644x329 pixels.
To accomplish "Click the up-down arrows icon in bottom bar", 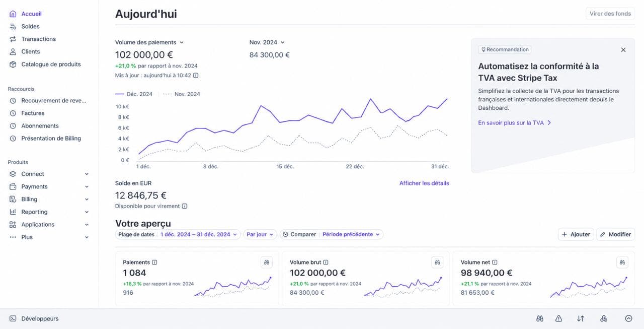I will tap(581, 318).
